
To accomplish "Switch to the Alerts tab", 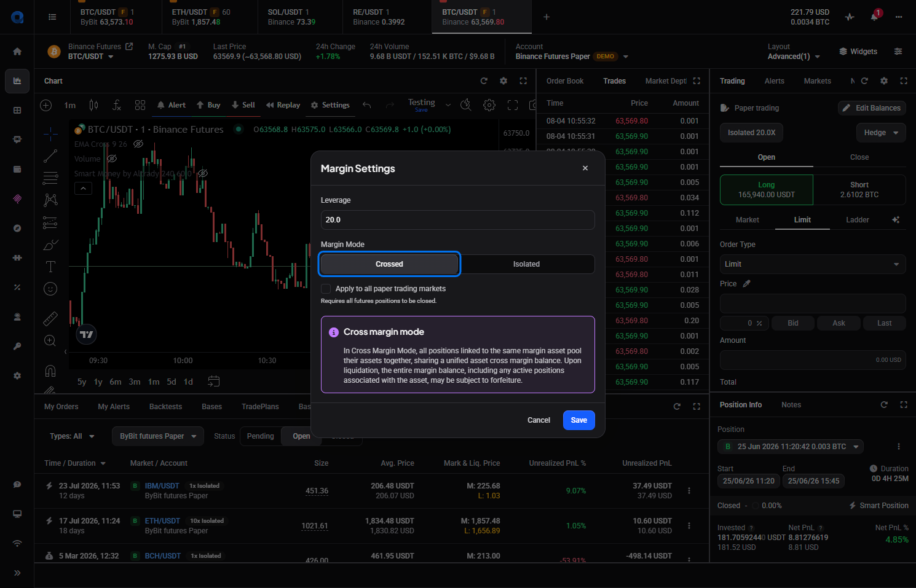I will pyautogui.click(x=775, y=81).
